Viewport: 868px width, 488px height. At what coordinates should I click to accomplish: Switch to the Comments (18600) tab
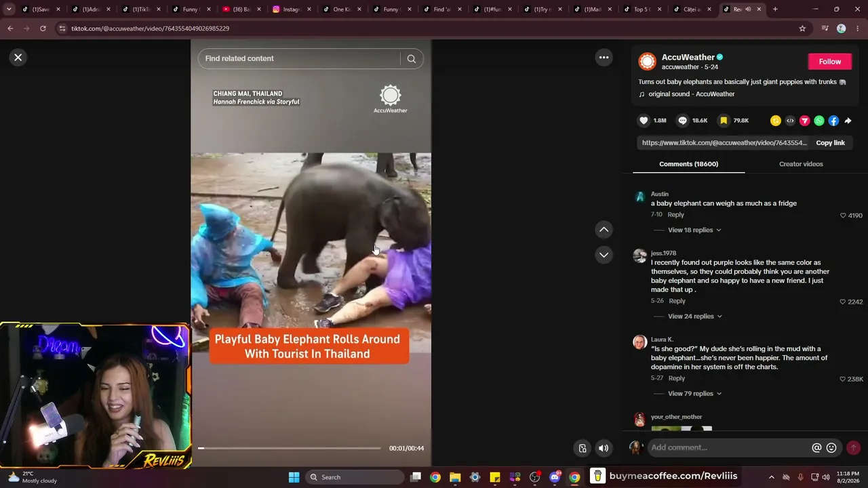(x=688, y=164)
